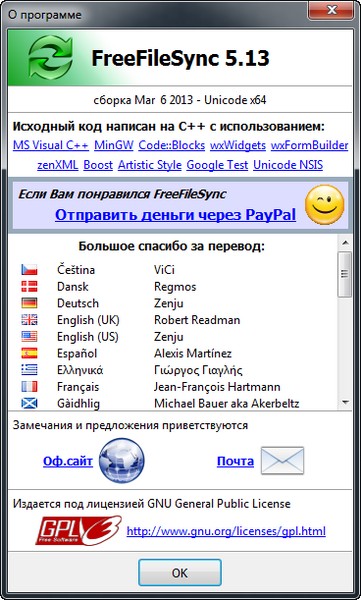Open the gnu.org gpl.html license link

[226, 531]
